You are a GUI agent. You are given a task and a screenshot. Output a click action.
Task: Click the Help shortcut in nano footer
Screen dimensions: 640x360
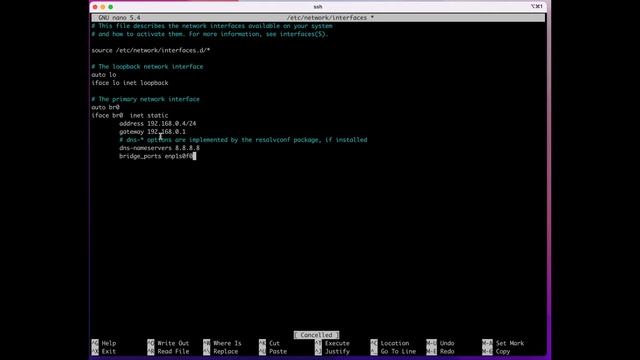point(104,343)
